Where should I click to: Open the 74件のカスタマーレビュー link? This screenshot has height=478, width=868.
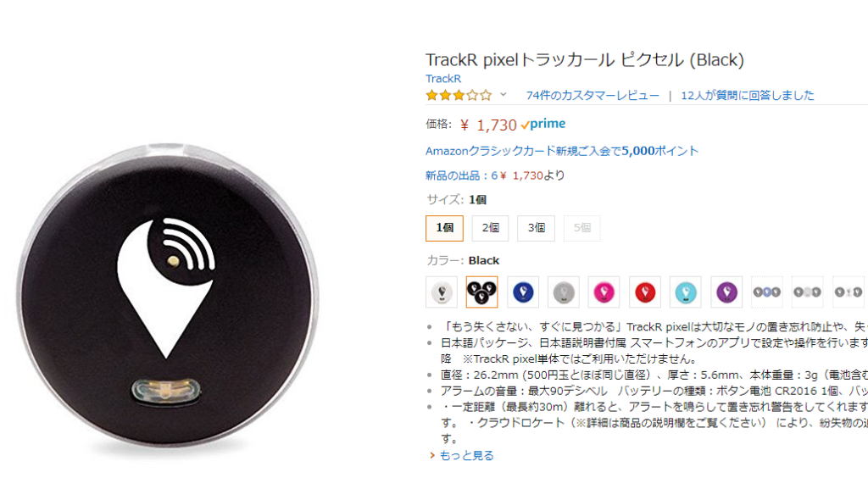593,95
